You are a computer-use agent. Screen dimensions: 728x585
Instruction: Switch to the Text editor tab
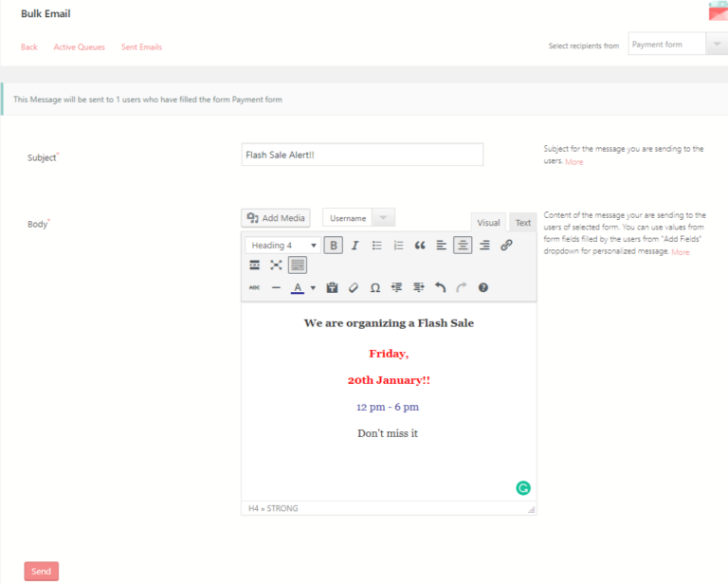(523, 223)
